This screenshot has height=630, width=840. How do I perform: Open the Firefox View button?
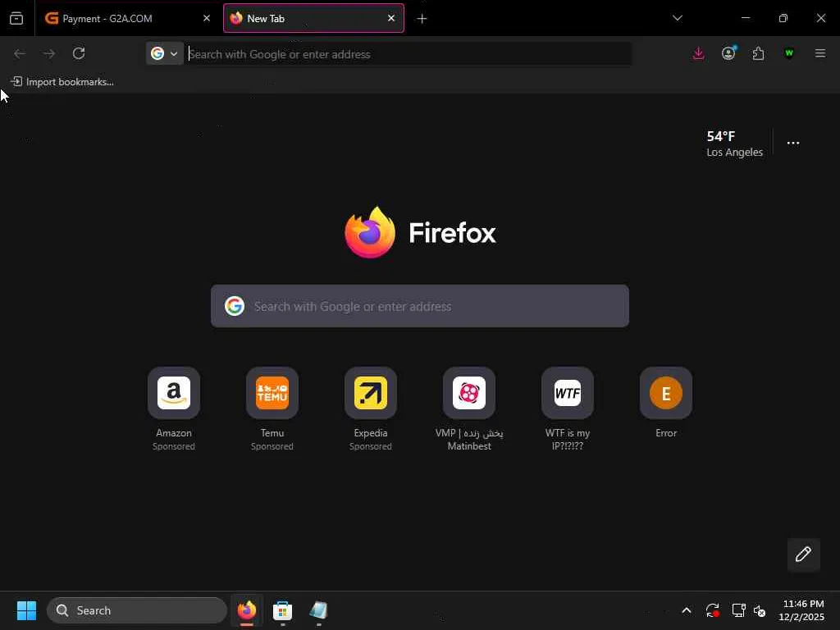[x=16, y=18]
